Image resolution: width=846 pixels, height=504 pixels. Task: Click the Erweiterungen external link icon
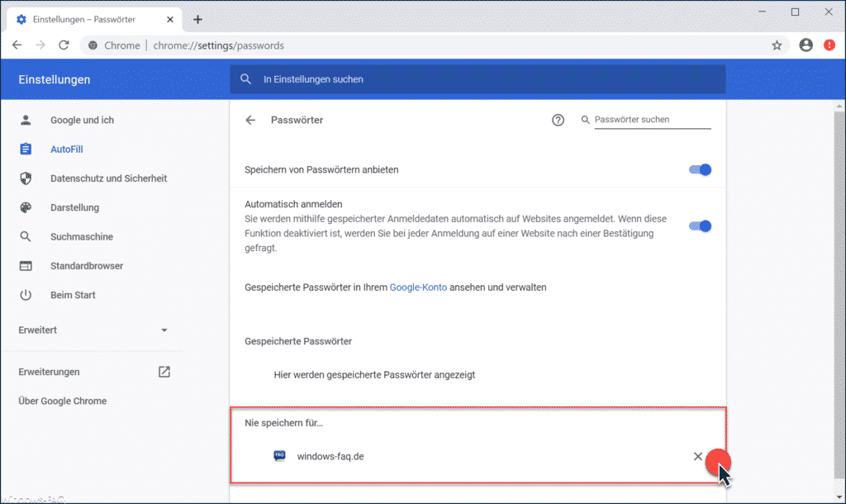tap(164, 372)
